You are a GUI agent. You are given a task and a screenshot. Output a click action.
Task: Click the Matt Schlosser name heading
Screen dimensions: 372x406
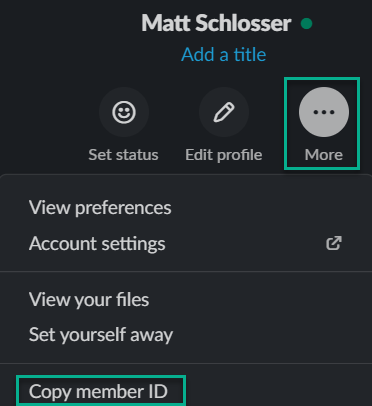coord(216,23)
